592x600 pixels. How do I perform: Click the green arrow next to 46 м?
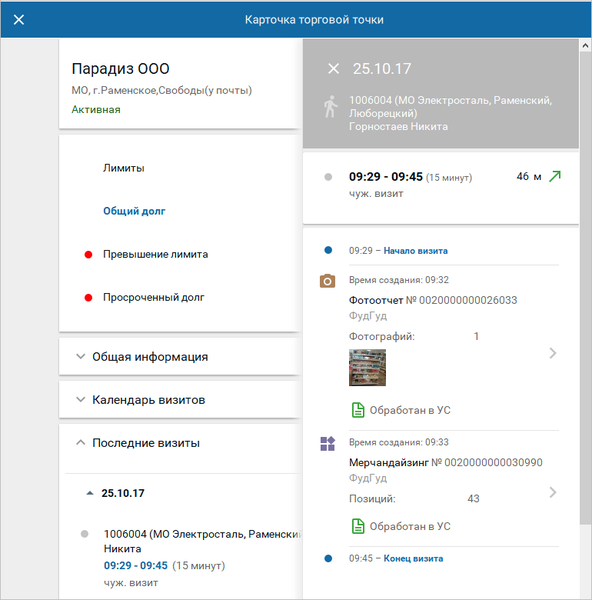[555, 176]
